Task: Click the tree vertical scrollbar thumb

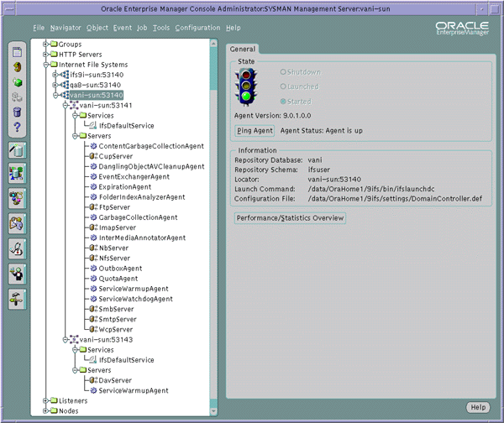Action: click(x=213, y=69)
